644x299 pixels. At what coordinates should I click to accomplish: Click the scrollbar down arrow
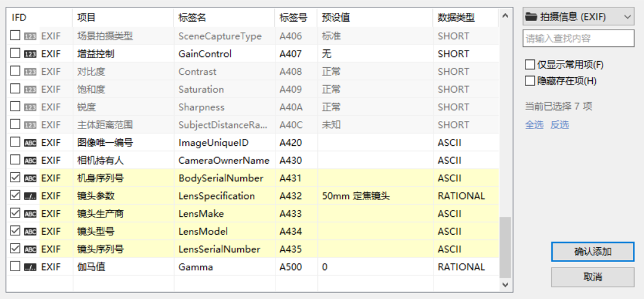pyautogui.click(x=505, y=285)
